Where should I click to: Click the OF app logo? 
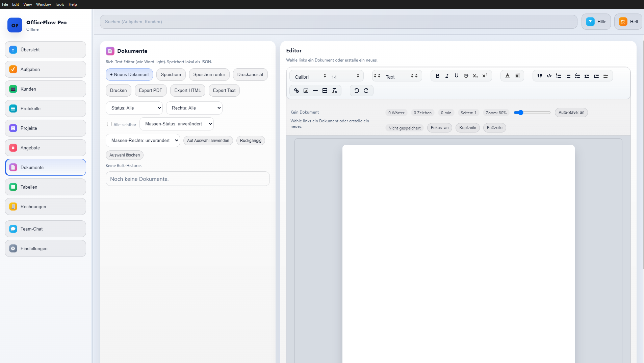coord(15,25)
